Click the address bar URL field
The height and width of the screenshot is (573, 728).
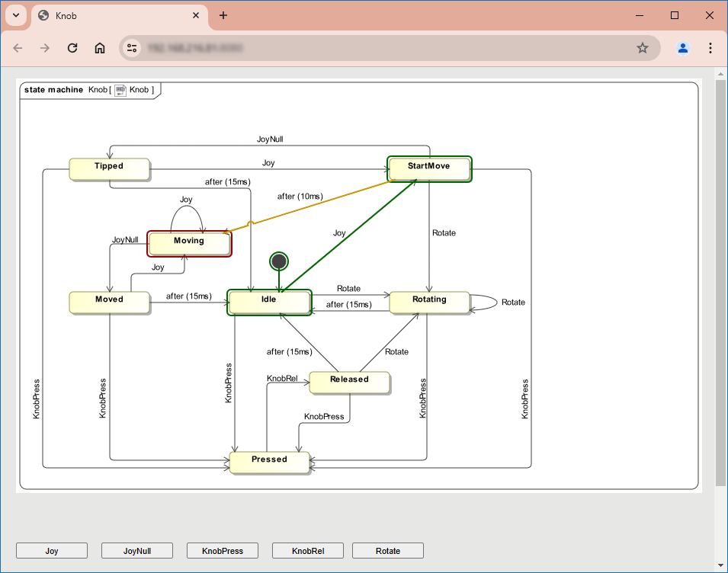pos(381,48)
